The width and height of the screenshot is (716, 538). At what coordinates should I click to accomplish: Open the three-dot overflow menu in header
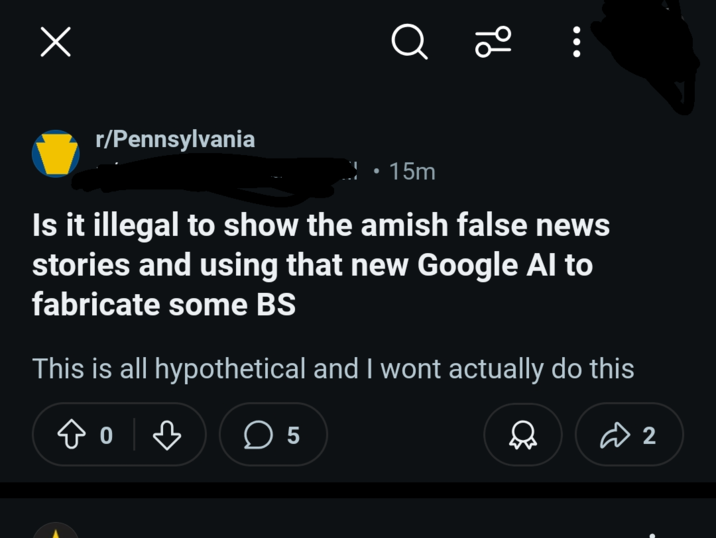(576, 42)
